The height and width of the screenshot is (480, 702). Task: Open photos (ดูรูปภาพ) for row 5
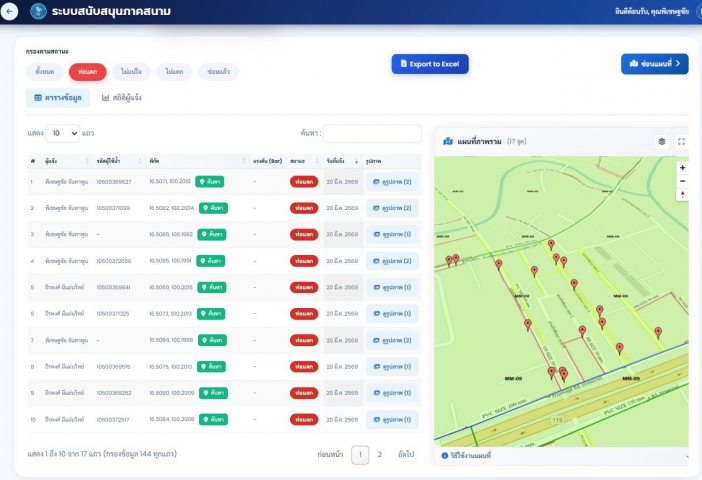(x=392, y=287)
